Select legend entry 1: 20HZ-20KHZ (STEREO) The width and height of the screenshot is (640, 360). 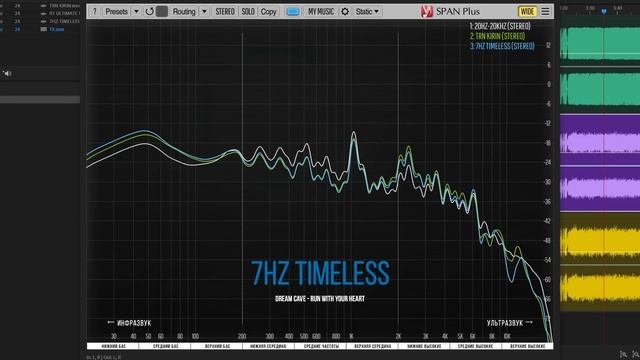tap(500, 26)
